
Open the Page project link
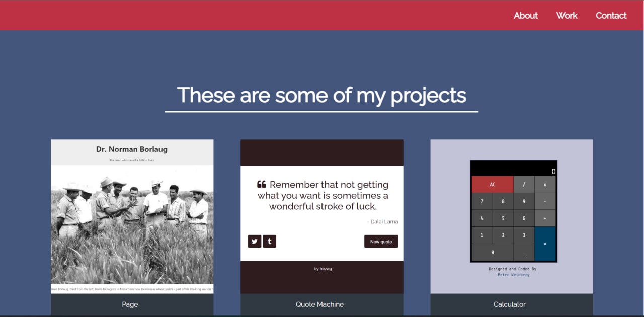pyautogui.click(x=130, y=304)
